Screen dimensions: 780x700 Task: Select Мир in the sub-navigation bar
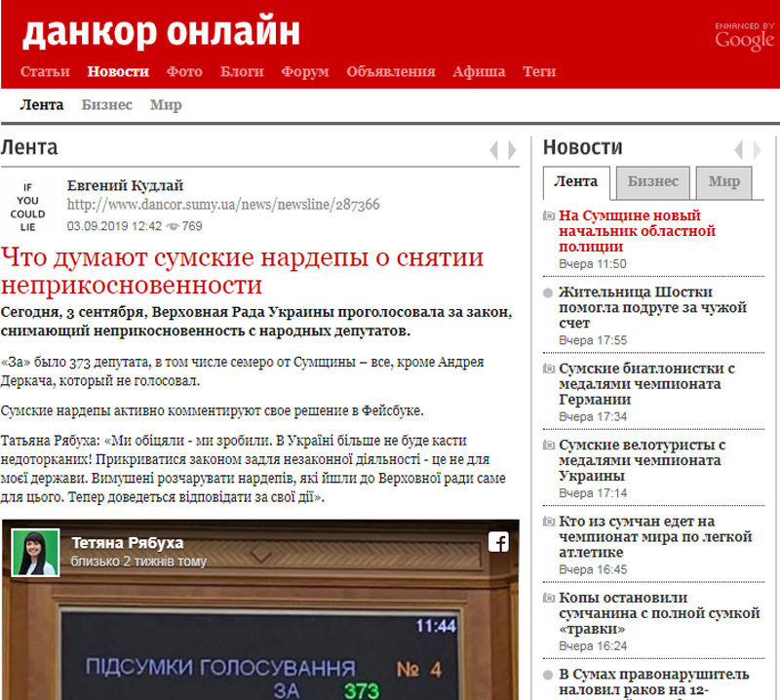[166, 105]
